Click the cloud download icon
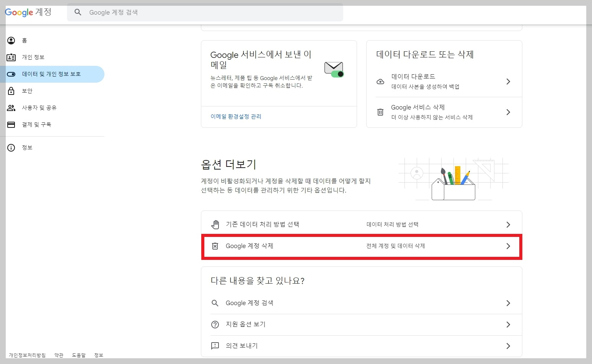 coord(380,82)
